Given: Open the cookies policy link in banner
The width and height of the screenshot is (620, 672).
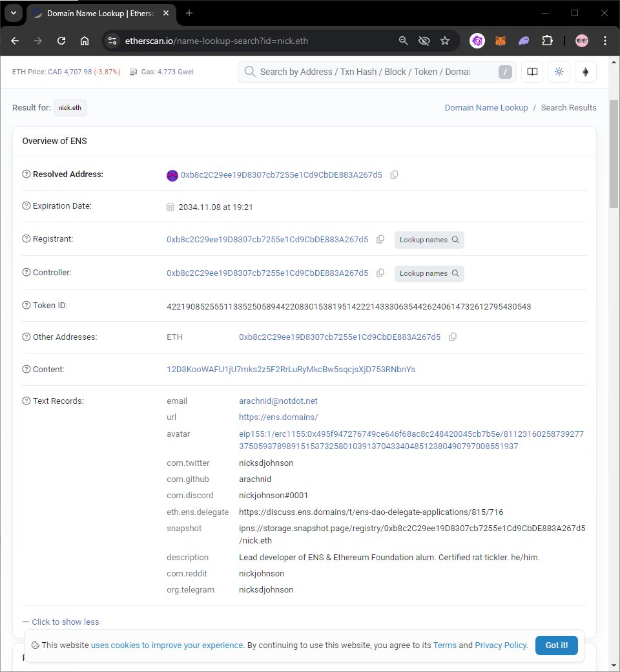Looking at the screenshot, I should point(167,646).
